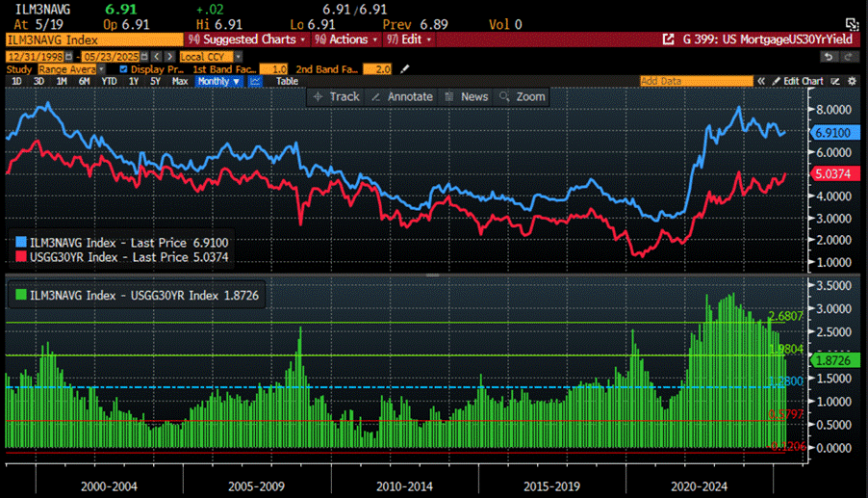The width and height of the screenshot is (868, 498).
Task: Click the 5.0374 red price tag
Action: (834, 174)
